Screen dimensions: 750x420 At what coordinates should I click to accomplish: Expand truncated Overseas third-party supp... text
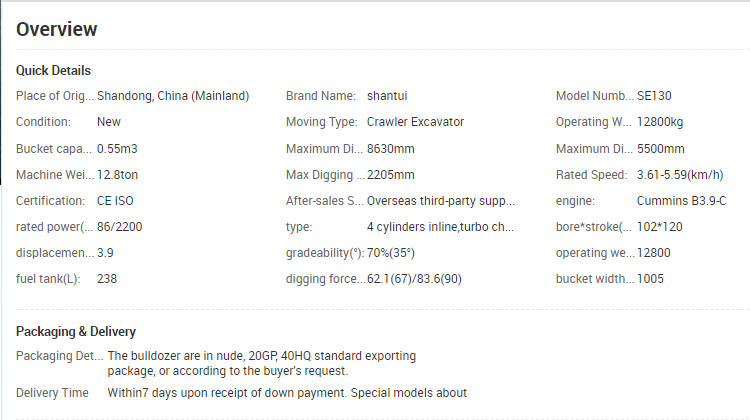[441, 201]
